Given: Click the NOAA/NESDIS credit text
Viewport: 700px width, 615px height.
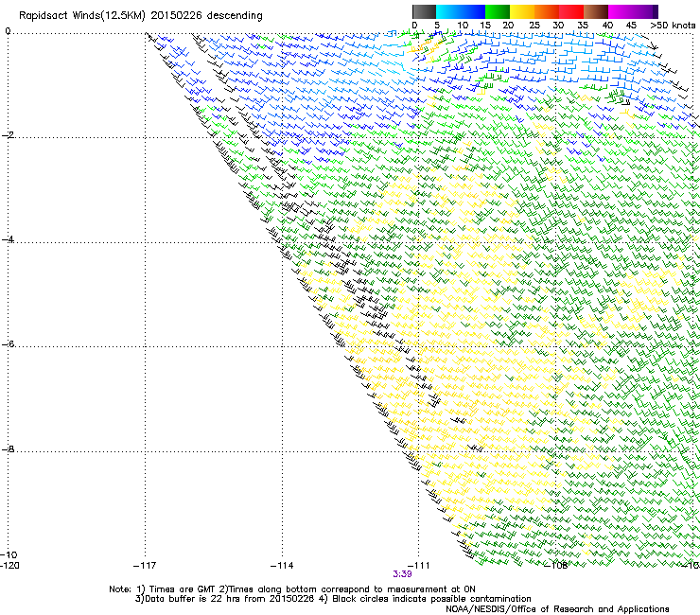Looking at the screenshot, I should coord(557,609).
